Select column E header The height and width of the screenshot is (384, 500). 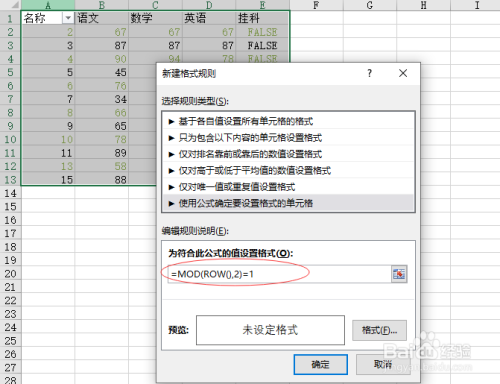pyautogui.click(x=263, y=5)
